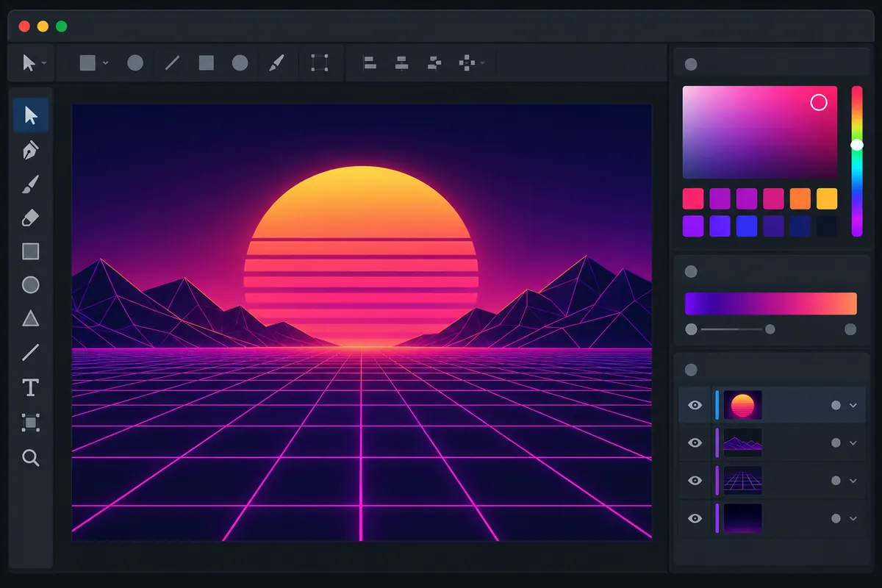Click the white handle on the hue slider

[x=857, y=145]
